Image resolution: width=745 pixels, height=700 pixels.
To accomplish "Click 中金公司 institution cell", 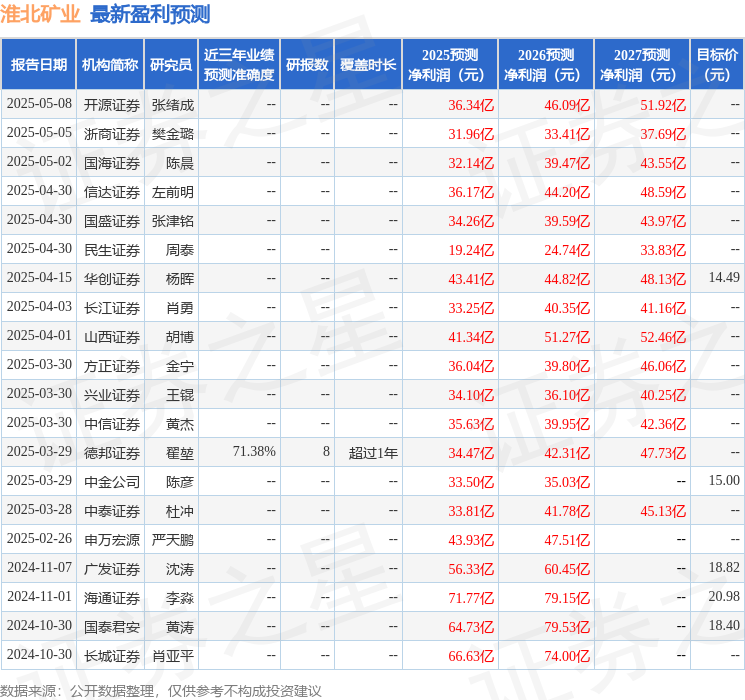I will [112, 481].
